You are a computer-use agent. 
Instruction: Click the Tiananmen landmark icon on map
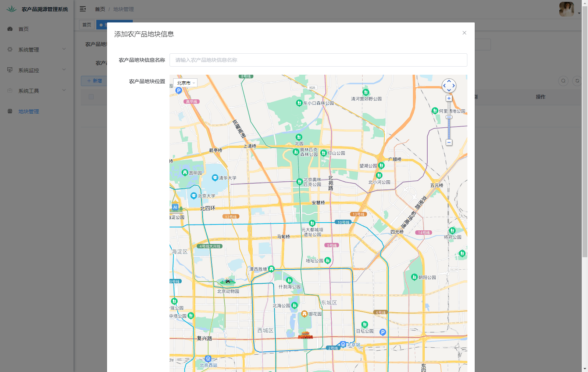305,335
